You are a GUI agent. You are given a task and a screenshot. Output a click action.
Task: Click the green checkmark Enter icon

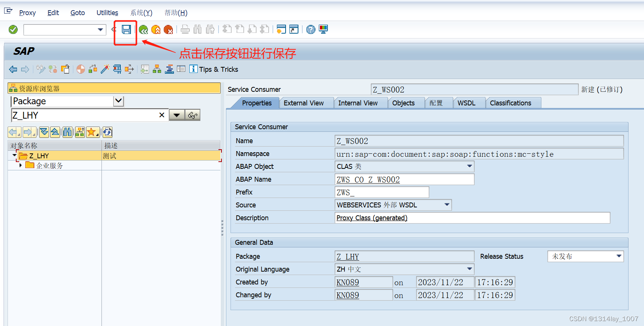(x=13, y=29)
